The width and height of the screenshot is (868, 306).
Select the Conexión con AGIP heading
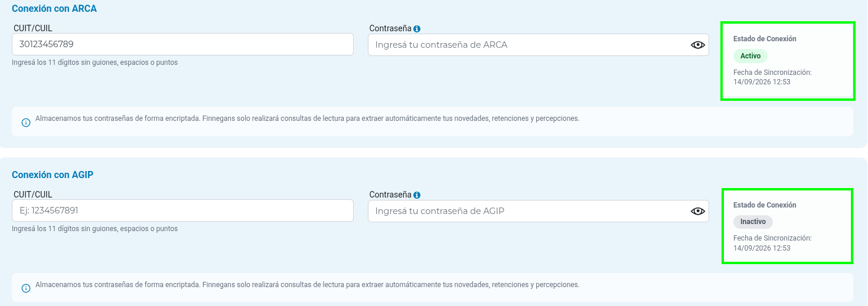53,175
